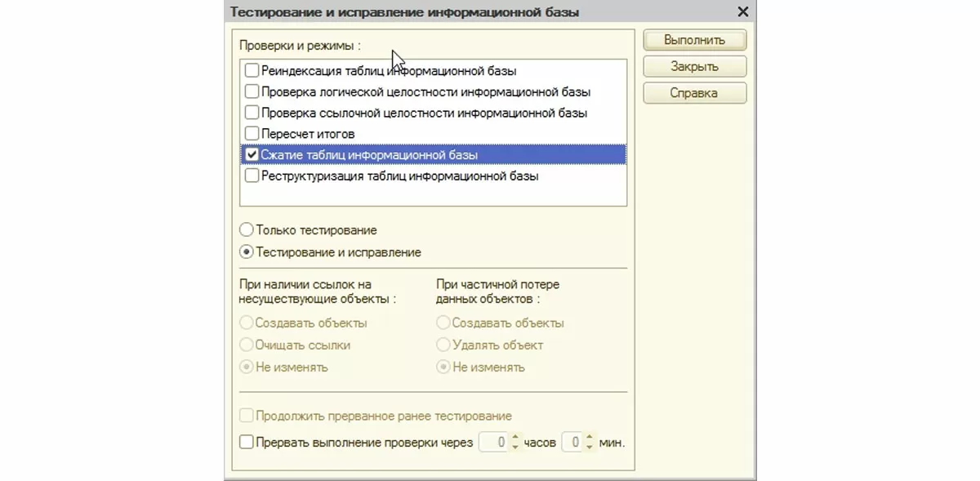Check Проверка логической целостности информационной базы

pyautogui.click(x=252, y=92)
